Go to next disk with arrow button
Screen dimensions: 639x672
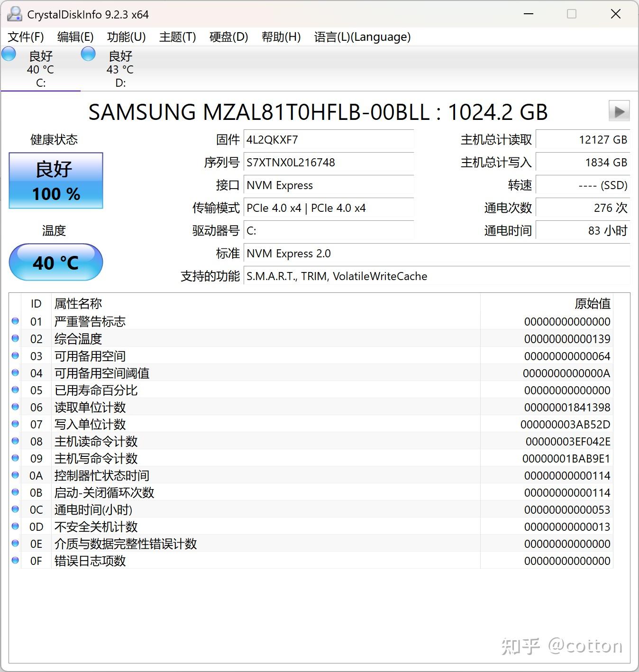pos(619,112)
